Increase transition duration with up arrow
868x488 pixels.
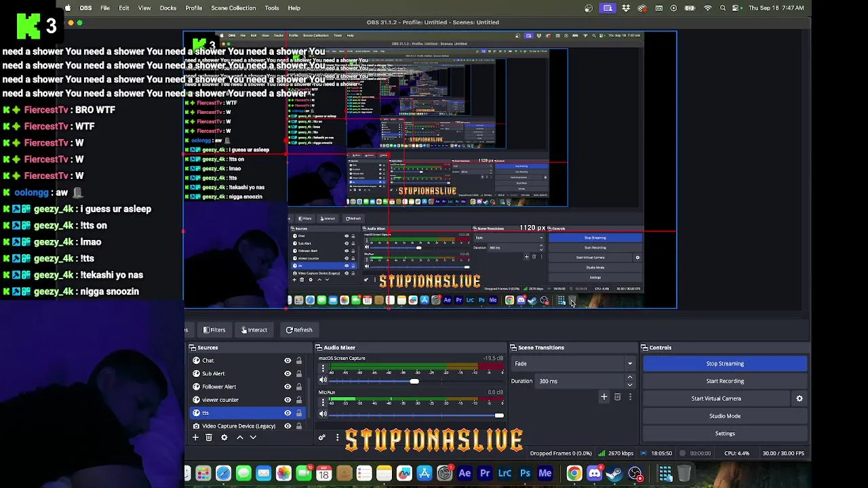click(630, 378)
